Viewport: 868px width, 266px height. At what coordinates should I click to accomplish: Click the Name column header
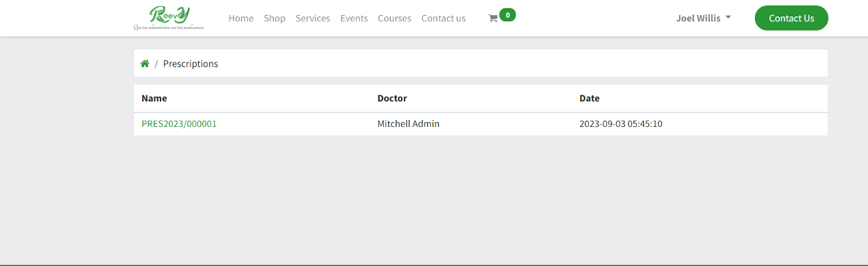[x=154, y=98]
